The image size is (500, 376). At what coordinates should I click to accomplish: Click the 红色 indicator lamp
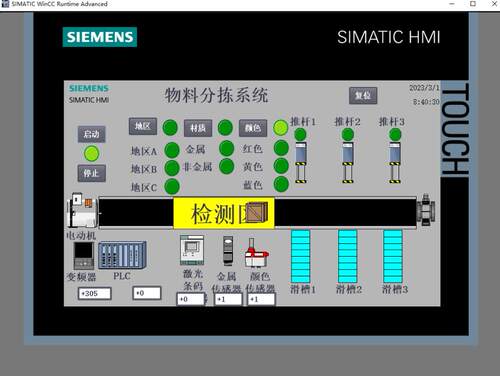click(x=281, y=148)
